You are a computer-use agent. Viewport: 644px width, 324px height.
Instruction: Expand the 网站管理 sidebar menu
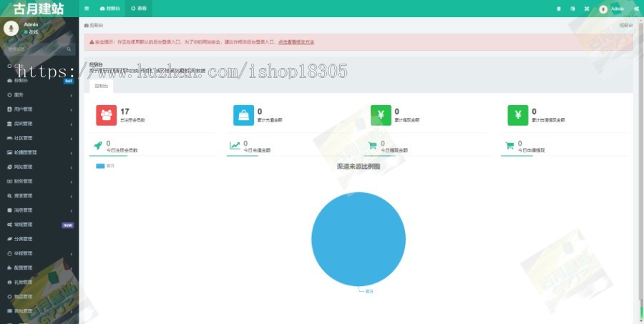click(x=39, y=167)
